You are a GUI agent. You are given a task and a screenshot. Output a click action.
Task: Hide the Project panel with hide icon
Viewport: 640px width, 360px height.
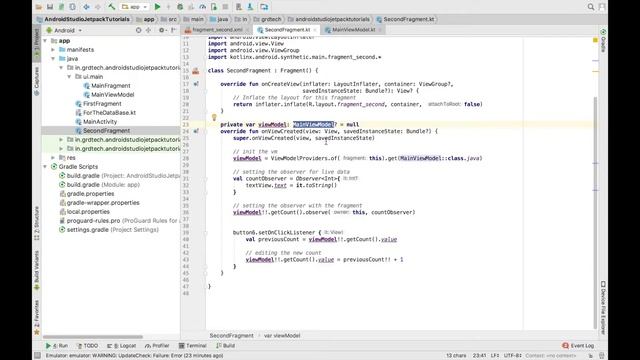tap(173, 30)
